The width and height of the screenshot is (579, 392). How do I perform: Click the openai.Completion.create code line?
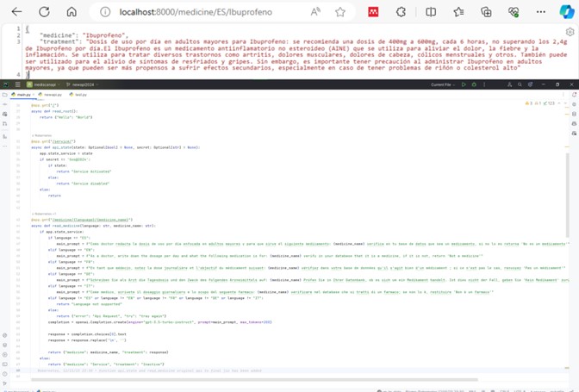160,322
